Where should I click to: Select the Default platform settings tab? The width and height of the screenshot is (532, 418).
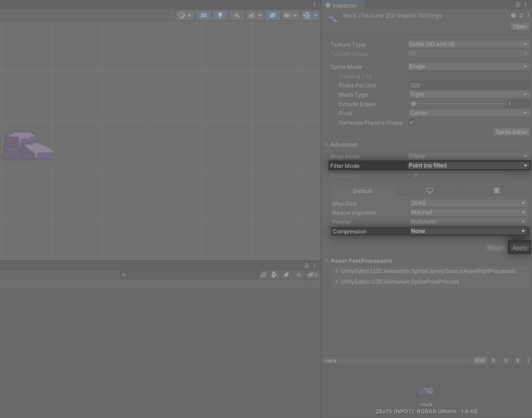pyautogui.click(x=363, y=191)
